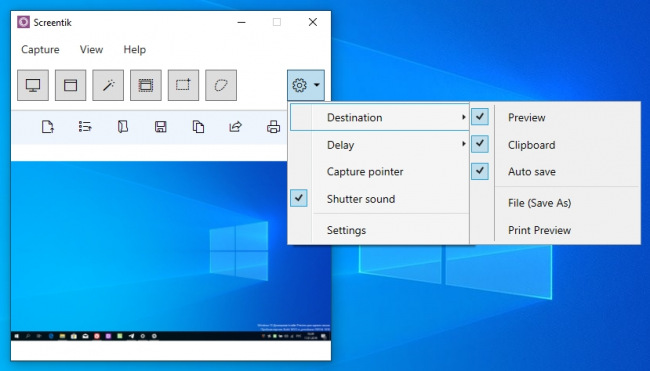
Task: Select the full screen capture tool
Action: 33,85
